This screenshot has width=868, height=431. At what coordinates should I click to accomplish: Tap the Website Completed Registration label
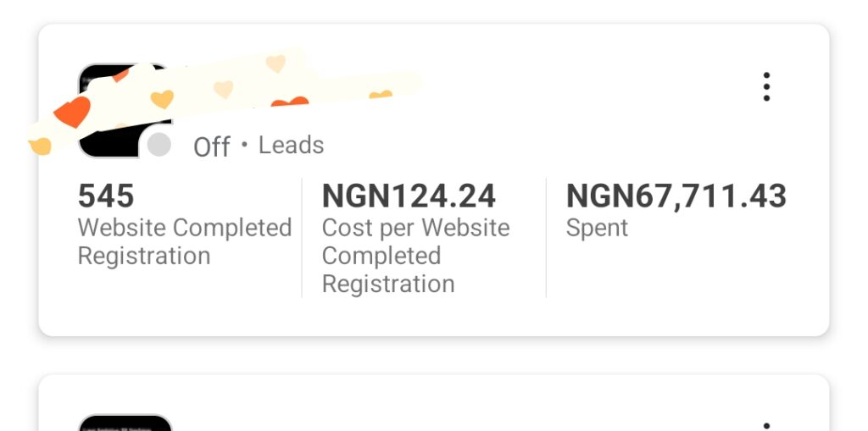pyautogui.click(x=185, y=242)
